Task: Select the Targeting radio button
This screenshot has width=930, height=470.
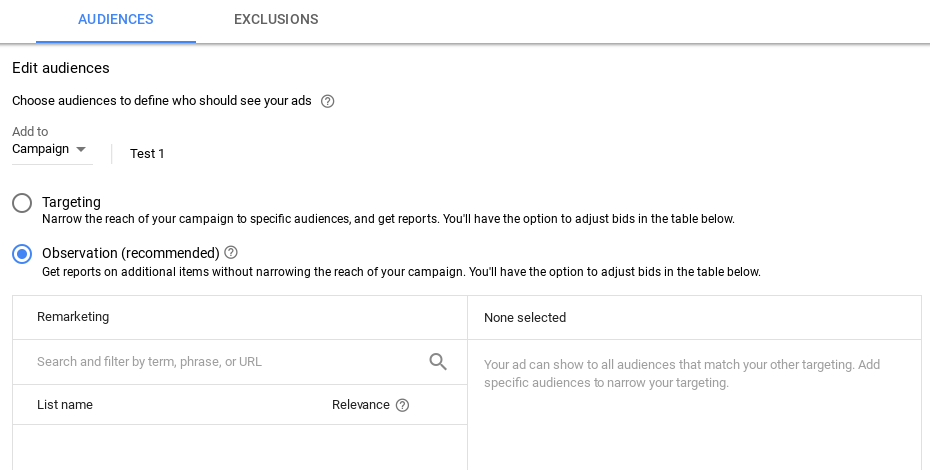Action: (x=22, y=203)
